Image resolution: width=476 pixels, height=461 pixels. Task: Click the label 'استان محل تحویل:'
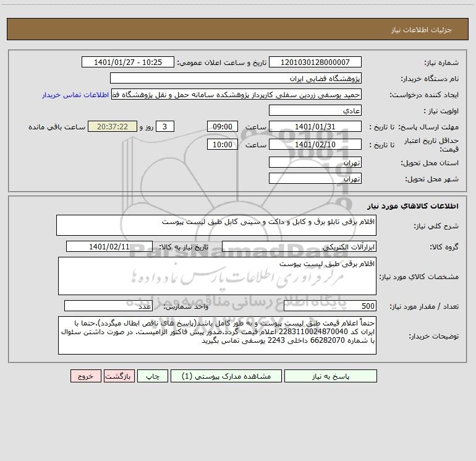point(430,163)
